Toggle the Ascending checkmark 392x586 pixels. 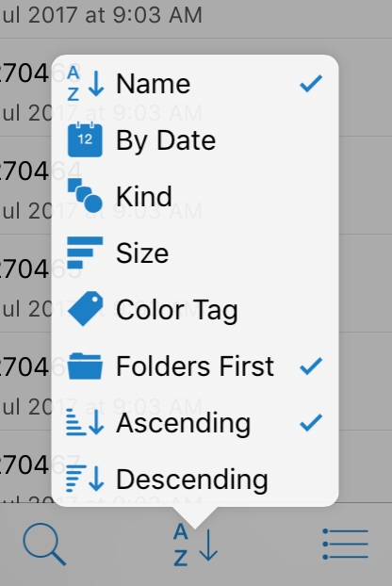pyautogui.click(x=311, y=423)
